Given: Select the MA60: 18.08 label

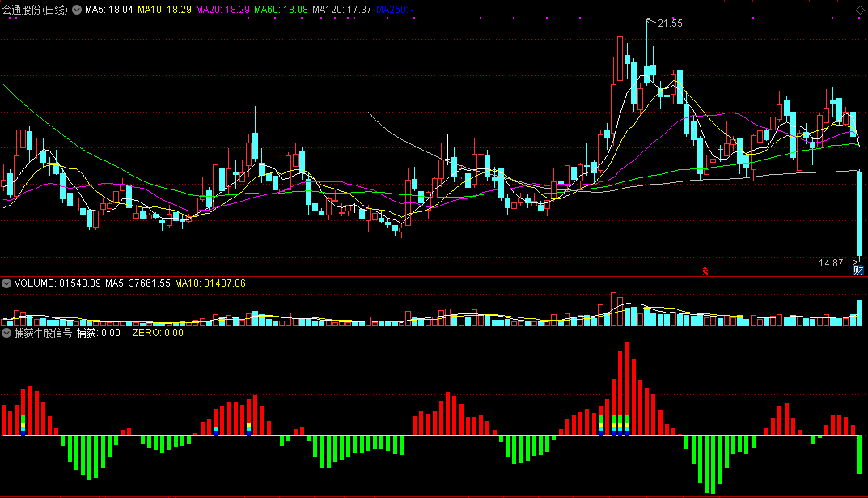Looking at the screenshot, I should pyautogui.click(x=281, y=10).
